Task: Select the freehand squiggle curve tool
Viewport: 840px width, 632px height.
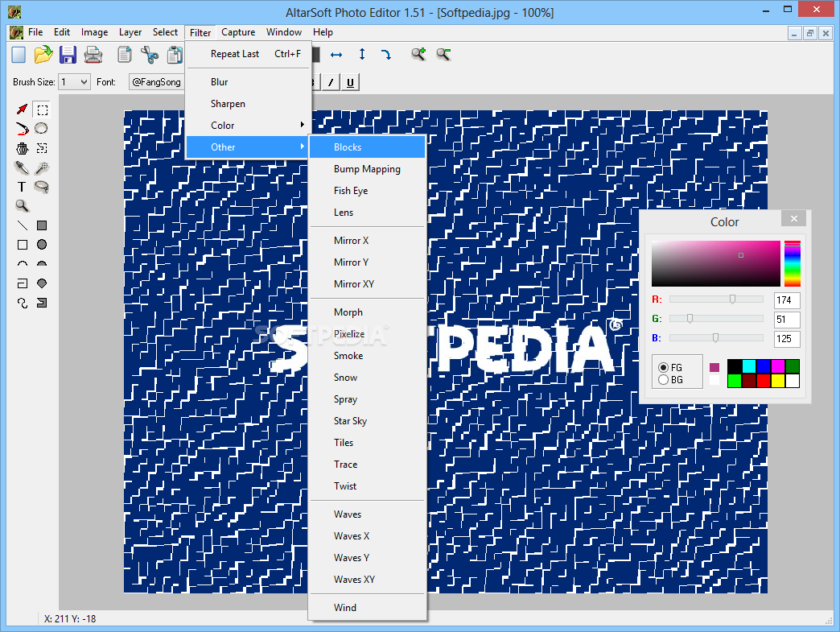Action: 22,303
